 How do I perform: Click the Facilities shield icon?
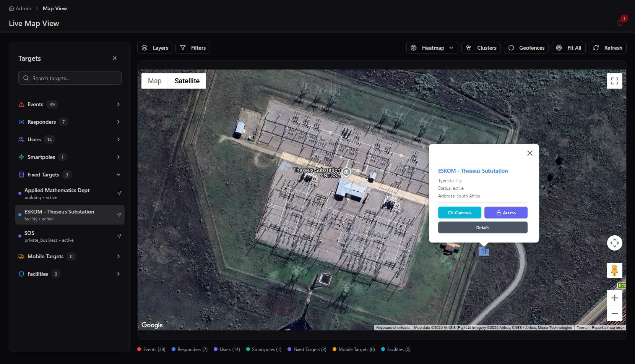(x=21, y=274)
